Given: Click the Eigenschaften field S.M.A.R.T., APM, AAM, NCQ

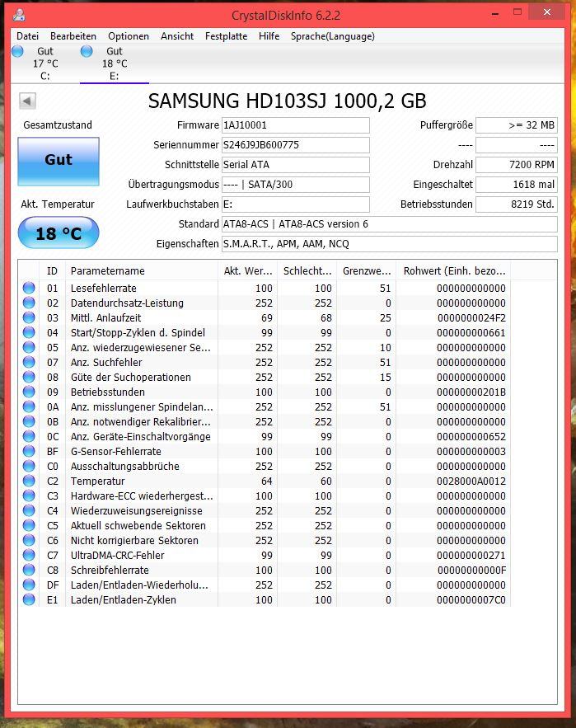Looking at the screenshot, I should [390, 244].
